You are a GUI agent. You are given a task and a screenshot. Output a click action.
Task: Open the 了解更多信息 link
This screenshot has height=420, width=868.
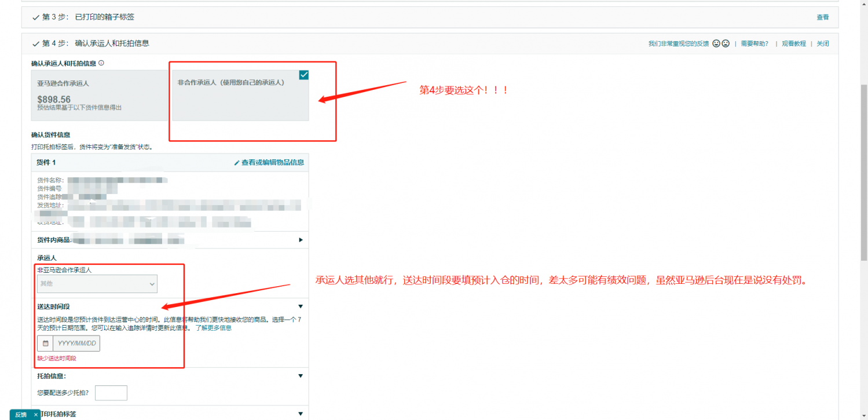[x=213, y=328]
